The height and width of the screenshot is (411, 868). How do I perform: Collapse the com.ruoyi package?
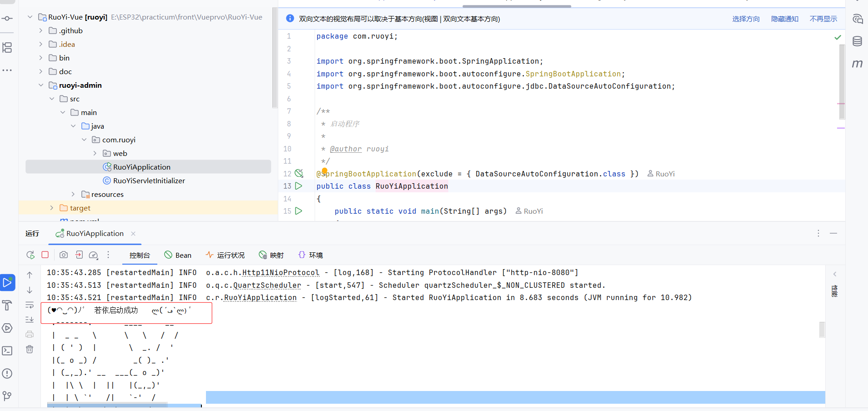coord(84,140)
